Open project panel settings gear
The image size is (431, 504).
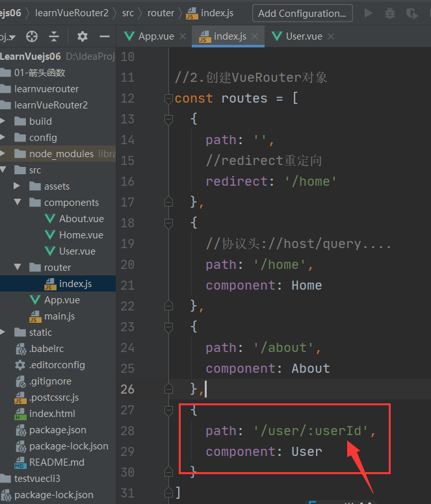click(x=83, y=36)
